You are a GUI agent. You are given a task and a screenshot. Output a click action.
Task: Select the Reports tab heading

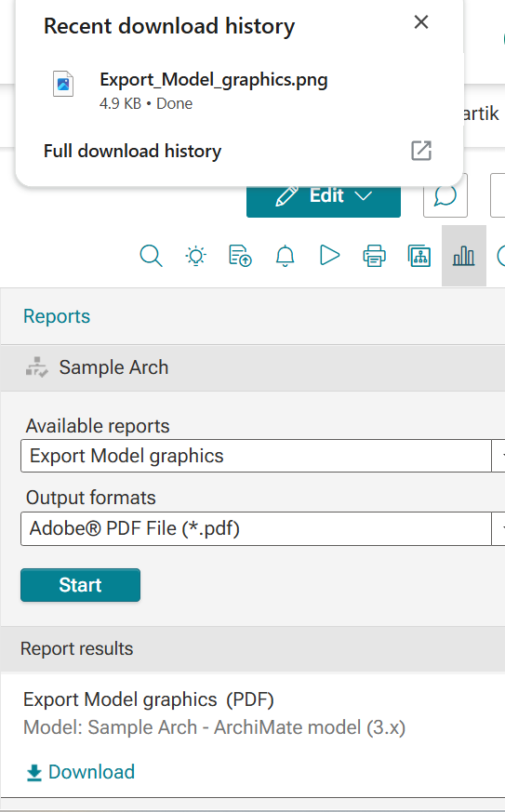click(57, 316)
